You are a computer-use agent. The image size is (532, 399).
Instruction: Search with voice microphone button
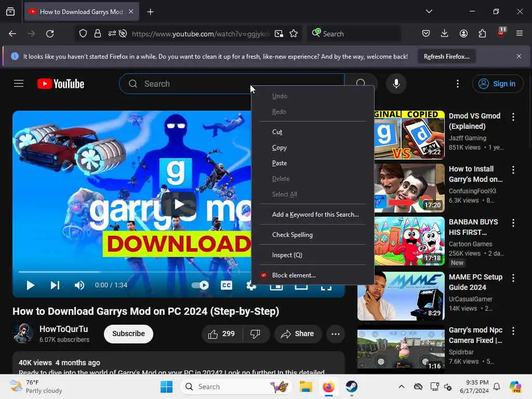[x=396, y=84]
